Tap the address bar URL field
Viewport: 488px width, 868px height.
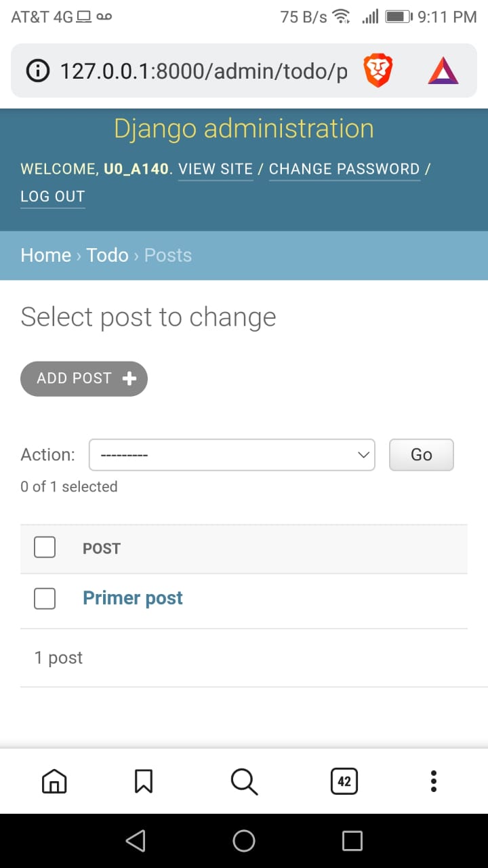coord(203,71)
